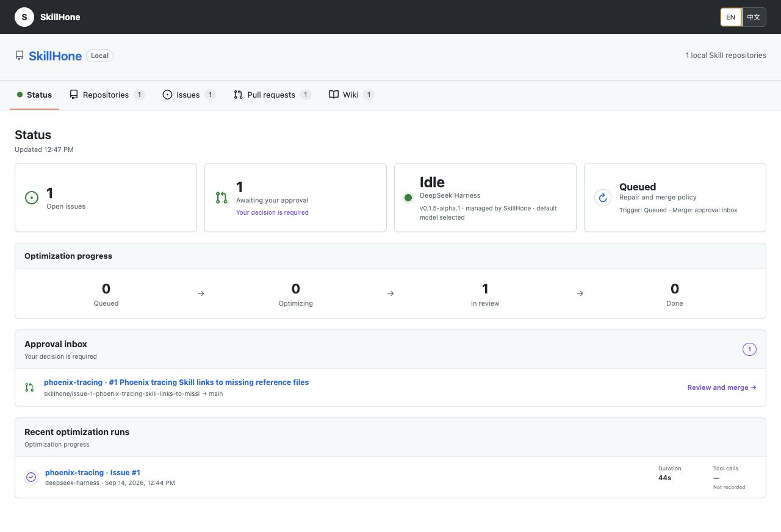Click the arrow between Queued and Optimizing
The height and width of the screenshot is (532, 781).
click(x=201, y=293)
